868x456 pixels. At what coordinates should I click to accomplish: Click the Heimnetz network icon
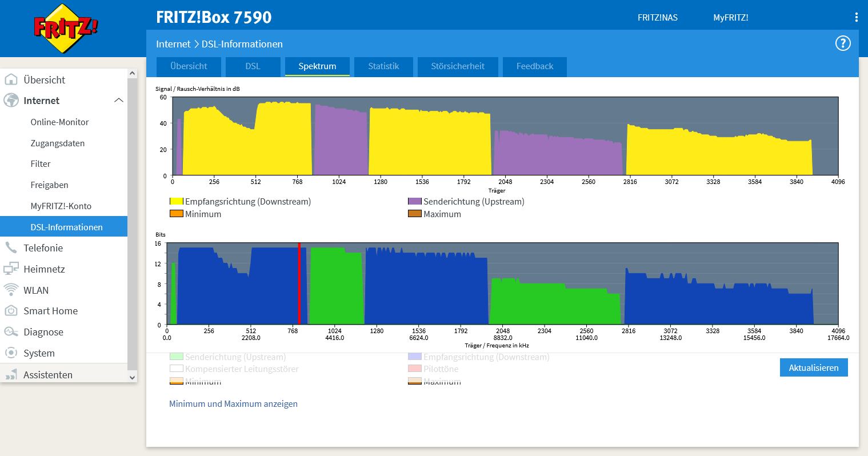click(x=11, y=269)
